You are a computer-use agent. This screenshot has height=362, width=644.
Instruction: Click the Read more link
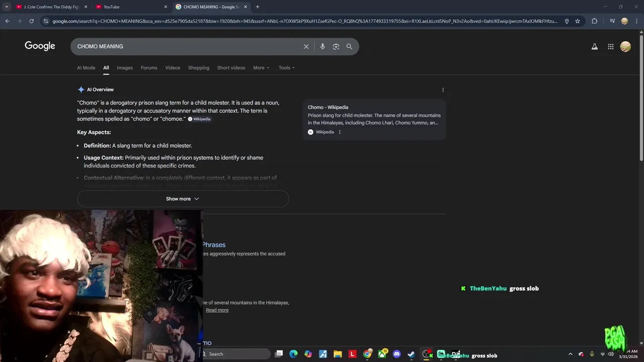tap(217, 310)
